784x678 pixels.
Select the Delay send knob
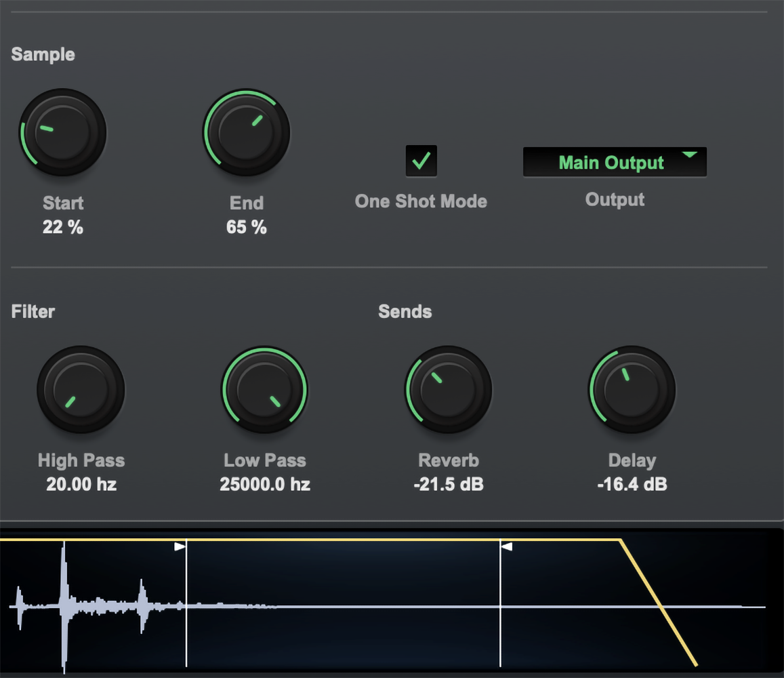632,390
